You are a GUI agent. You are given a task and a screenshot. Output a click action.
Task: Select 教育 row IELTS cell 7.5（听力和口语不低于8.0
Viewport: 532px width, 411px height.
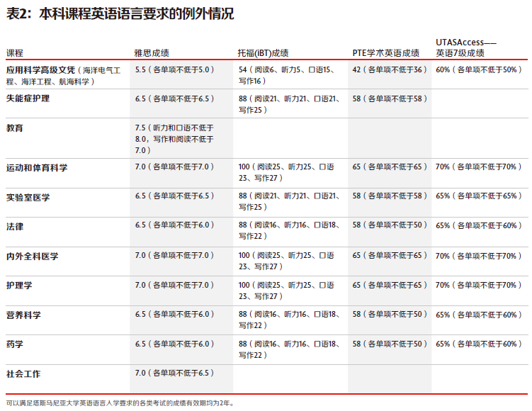(174, 139)
